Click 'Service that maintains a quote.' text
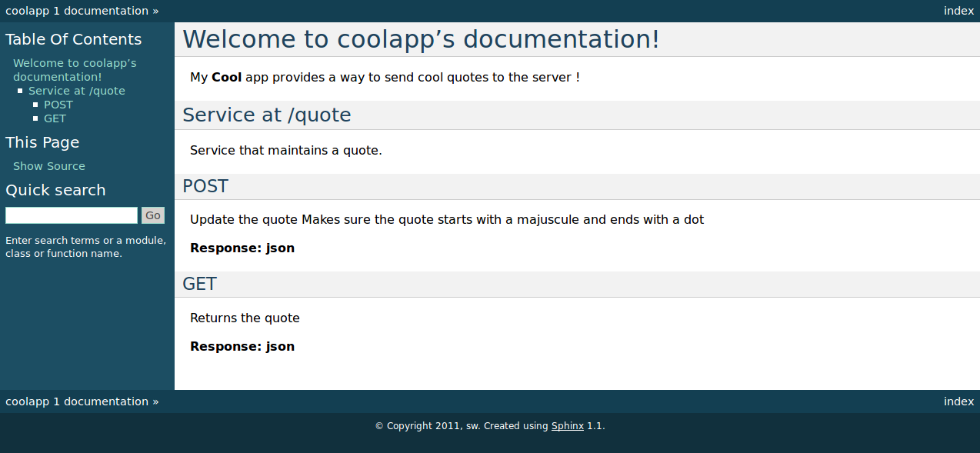This screenshot has height=453, width=980. 286,151
